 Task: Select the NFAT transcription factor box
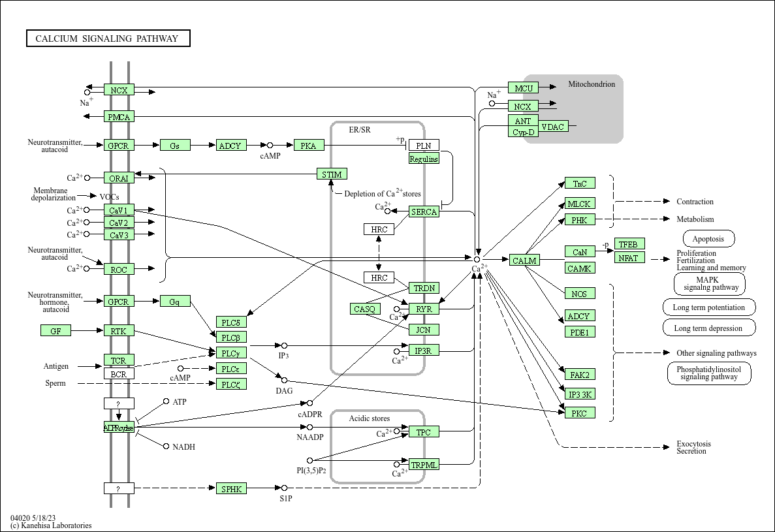pyautogui.click(x=629, y=257)
